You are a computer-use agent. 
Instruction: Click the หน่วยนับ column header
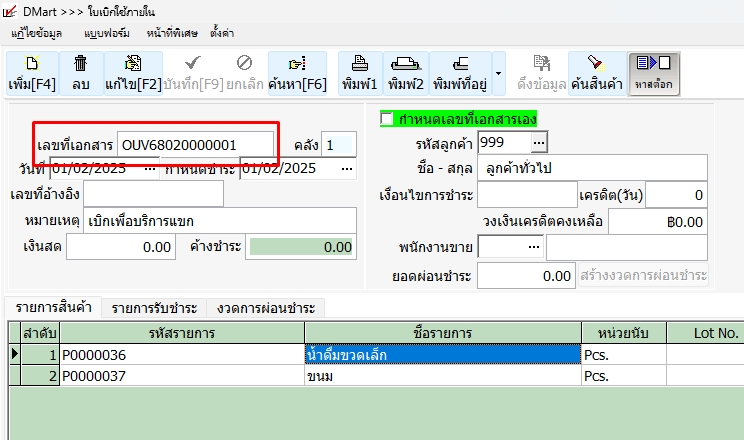[623, 333]
